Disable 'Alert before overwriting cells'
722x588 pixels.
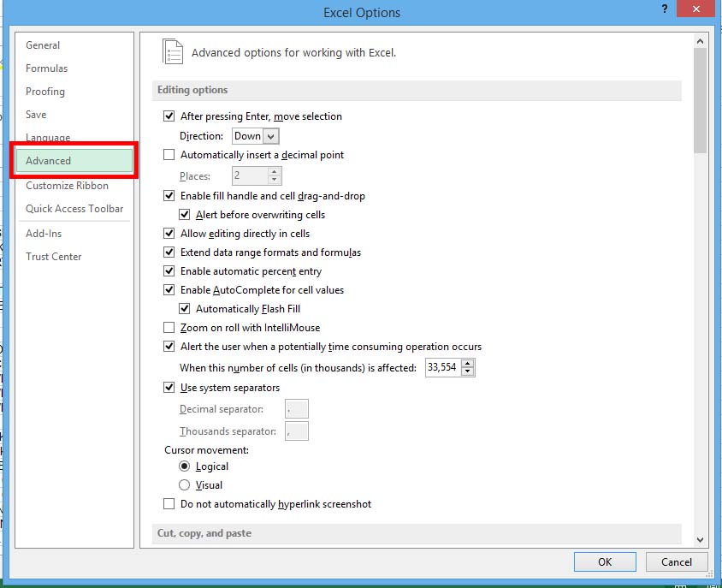click(185, 215)
